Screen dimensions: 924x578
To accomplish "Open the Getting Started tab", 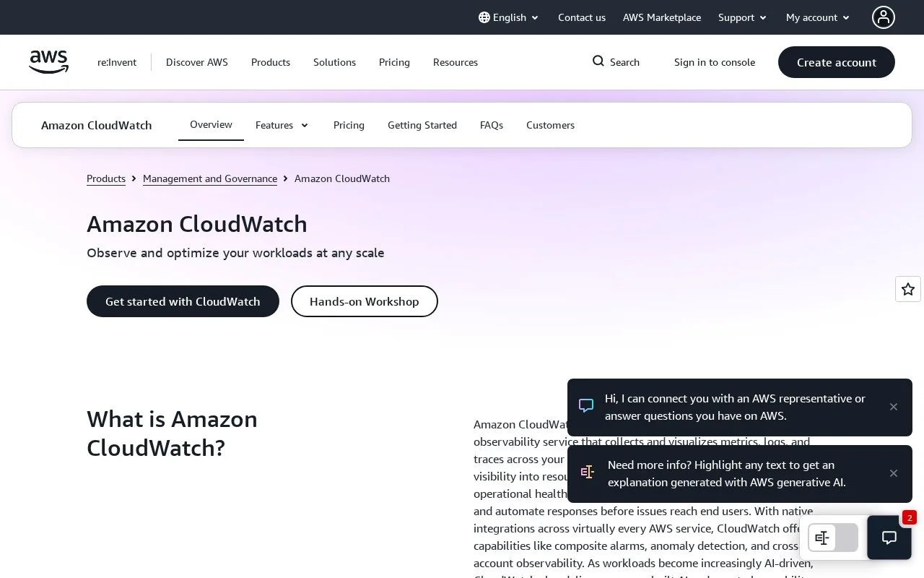I will [x=422, y=125].
